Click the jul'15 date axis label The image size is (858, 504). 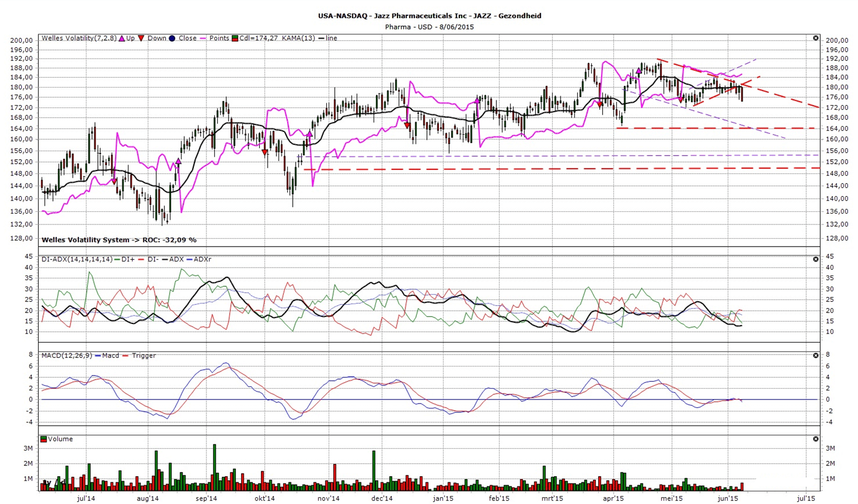click(x=806, y=498)
